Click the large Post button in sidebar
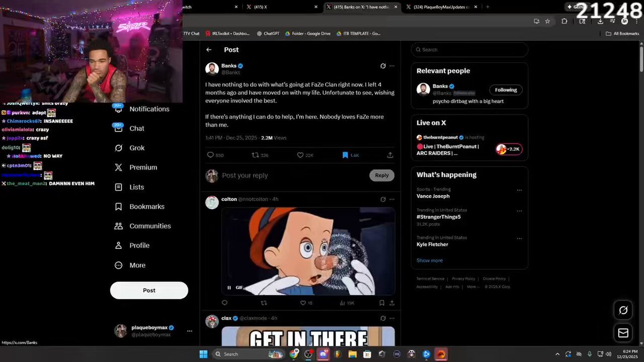The image size is (644, 362). (x=149, y=290)
